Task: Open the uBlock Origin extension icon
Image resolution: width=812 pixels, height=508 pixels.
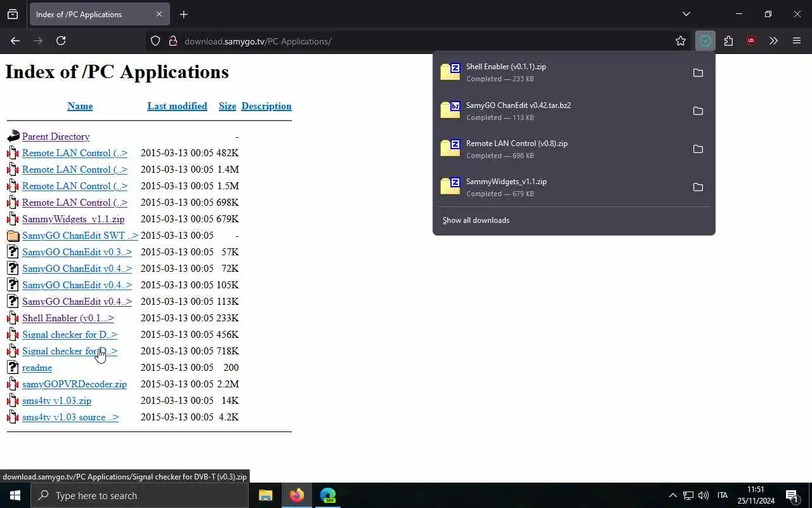Action: [751, 41]
